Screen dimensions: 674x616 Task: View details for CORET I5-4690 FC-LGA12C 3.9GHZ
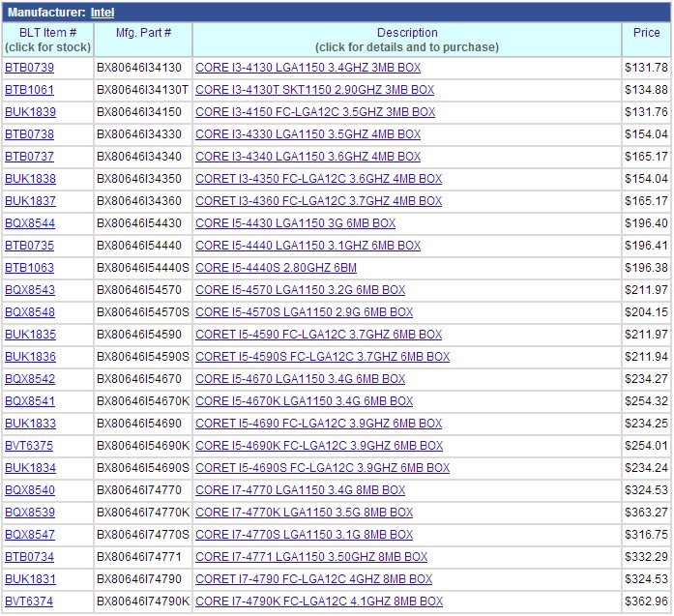point(318,424)
